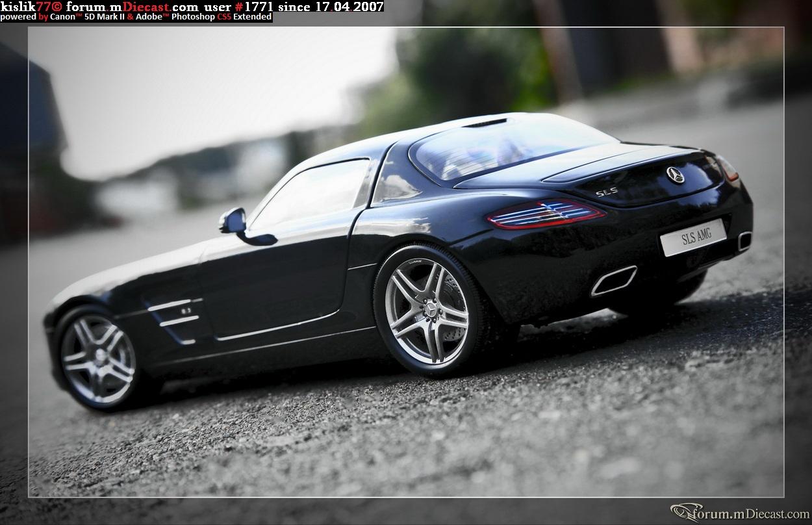Click the SLS badge on the trunk
The height and width of the screenshot is (525, 812).
tap(607, 192)
